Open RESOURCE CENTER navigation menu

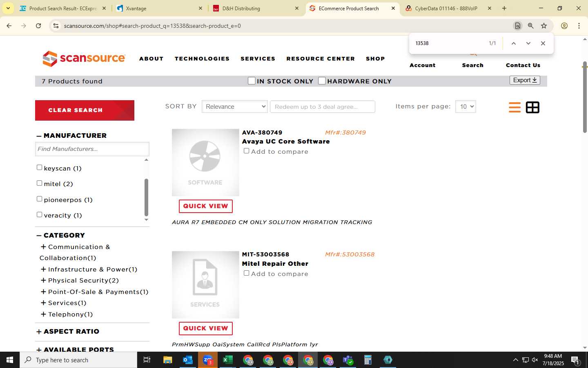pos(321,59)
